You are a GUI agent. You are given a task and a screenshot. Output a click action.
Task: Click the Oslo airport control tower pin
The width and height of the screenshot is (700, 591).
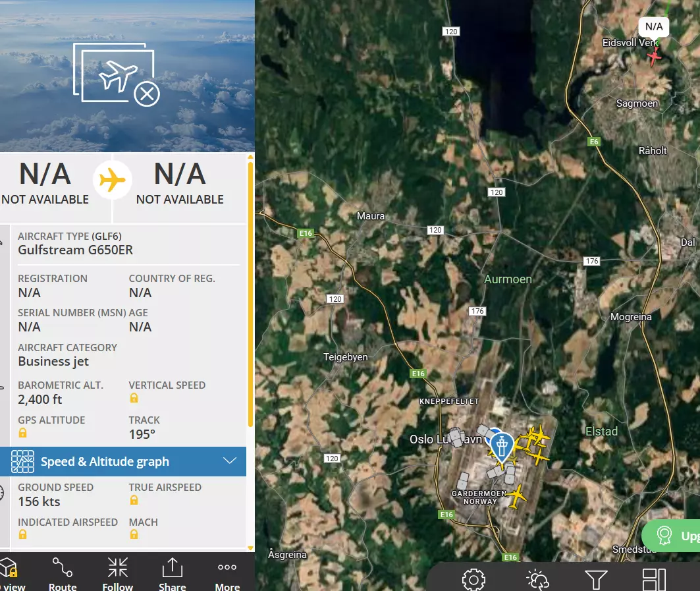[x=502, y=447]
